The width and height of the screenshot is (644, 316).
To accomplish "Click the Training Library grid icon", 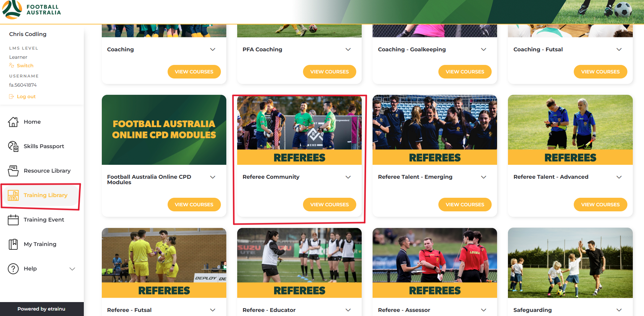I will (x=13, y=195).
